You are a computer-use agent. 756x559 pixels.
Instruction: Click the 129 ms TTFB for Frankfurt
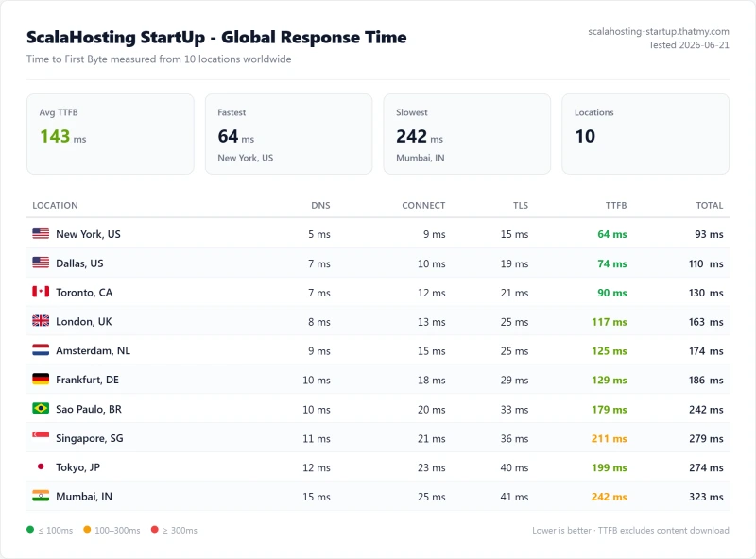[610, 381]
